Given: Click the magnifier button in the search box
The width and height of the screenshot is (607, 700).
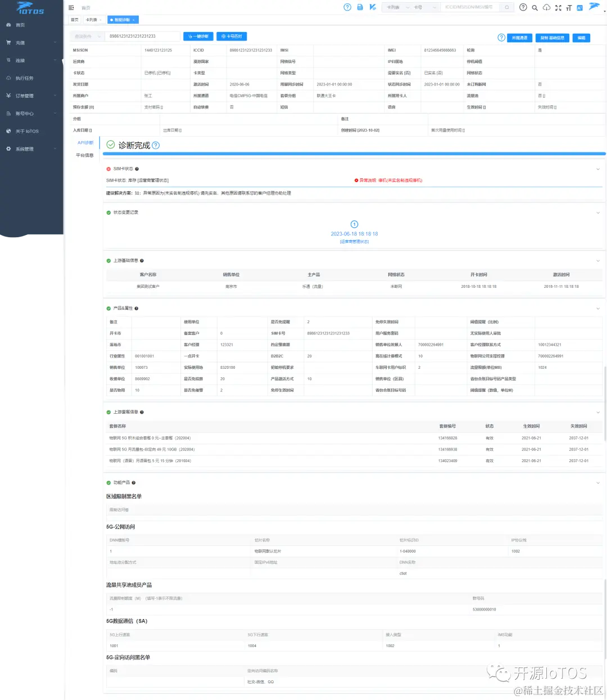Looking at the screenshot, I should [507, 7].
